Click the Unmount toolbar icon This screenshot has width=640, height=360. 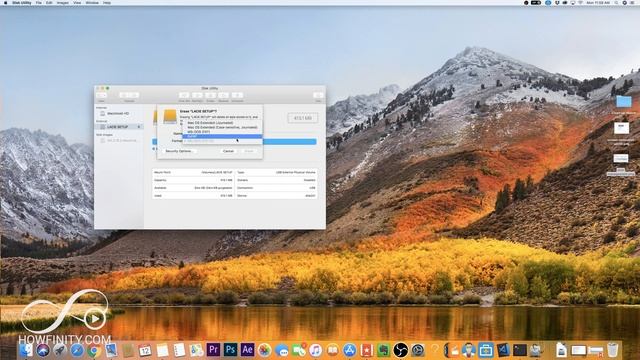point(237,95)
